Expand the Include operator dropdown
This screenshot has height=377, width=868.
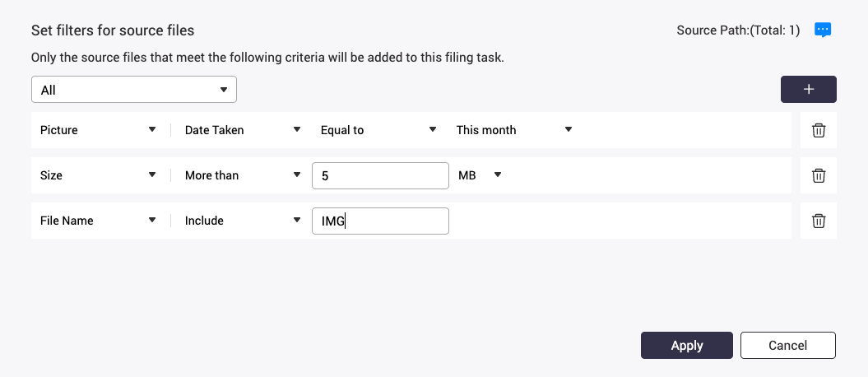pos(242,221)
